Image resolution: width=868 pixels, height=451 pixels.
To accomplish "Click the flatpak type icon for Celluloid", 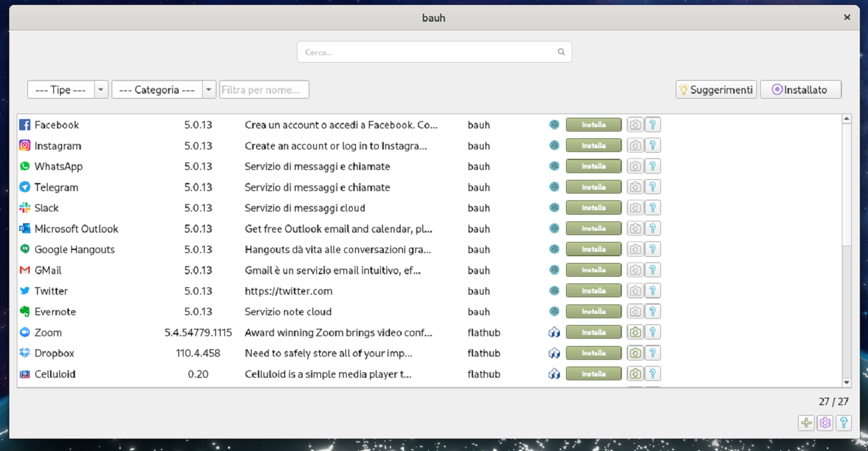I will pyautogui.click(x=554, y=374).
